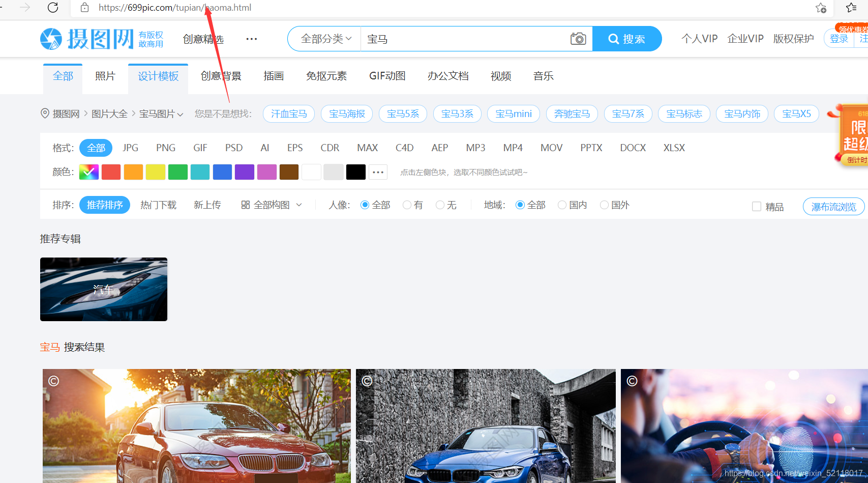Screen dimensions: 868x483
Task: Switch to the 照片 tab
Action: coord(105,76)
